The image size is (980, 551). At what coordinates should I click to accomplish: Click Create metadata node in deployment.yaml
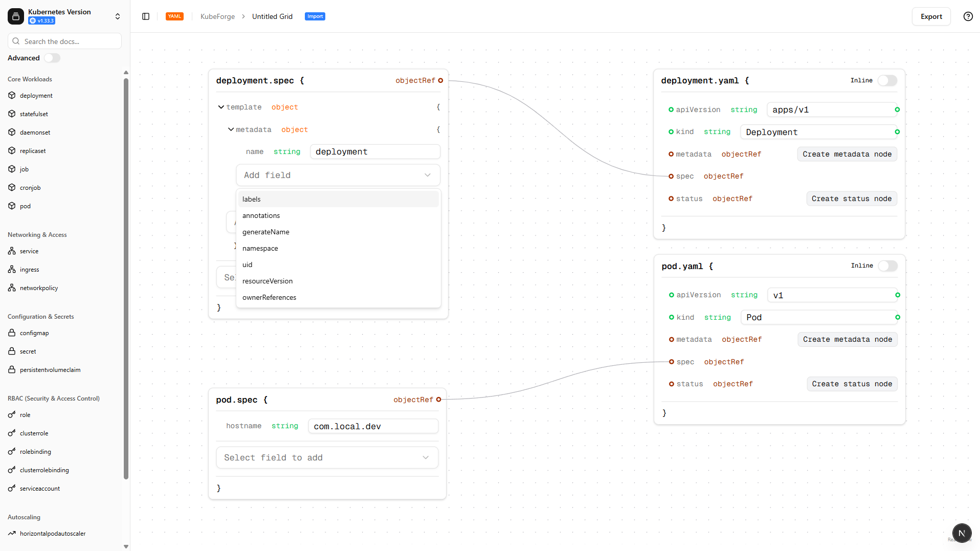point(847,154)
